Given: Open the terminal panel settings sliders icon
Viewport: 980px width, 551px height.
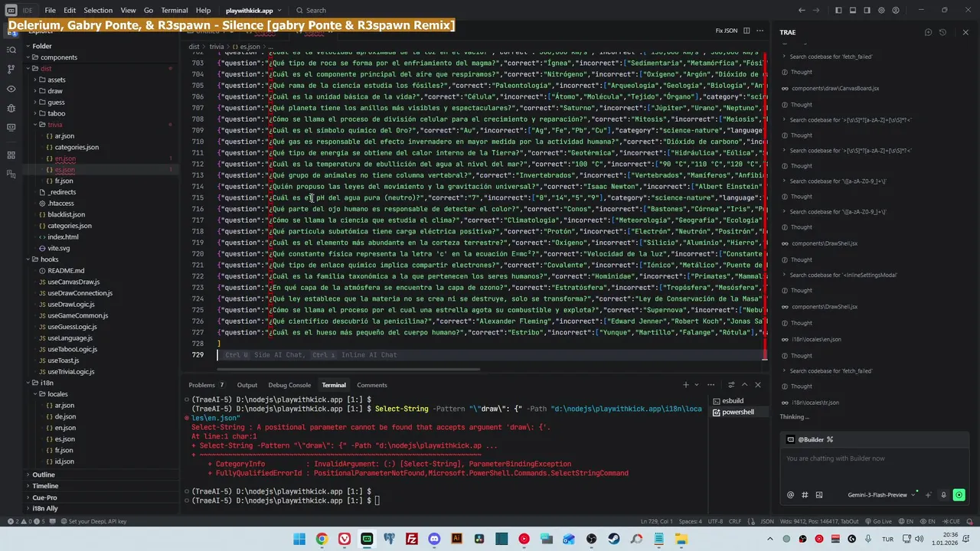Looking at the screenshot, I should click(x=731, y=385).
